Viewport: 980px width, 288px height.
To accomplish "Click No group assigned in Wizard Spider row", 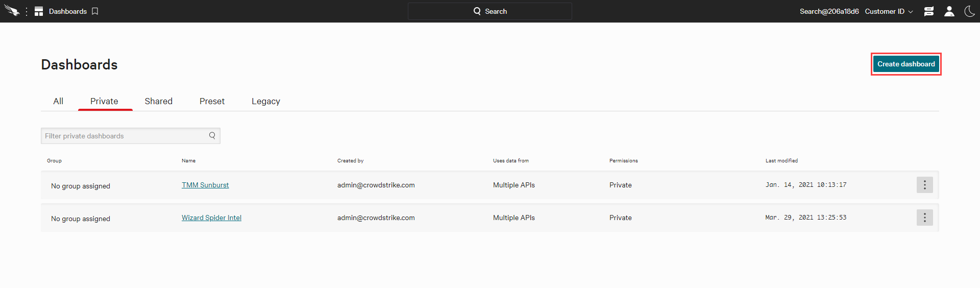I will click(81, 219).
